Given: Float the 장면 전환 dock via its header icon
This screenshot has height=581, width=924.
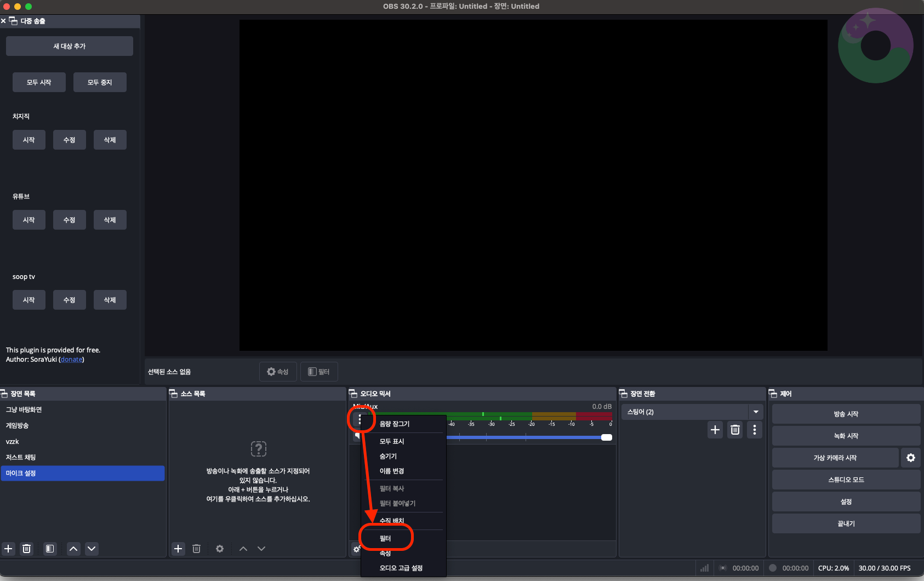Looking at the screenshot, I should 623,394.
